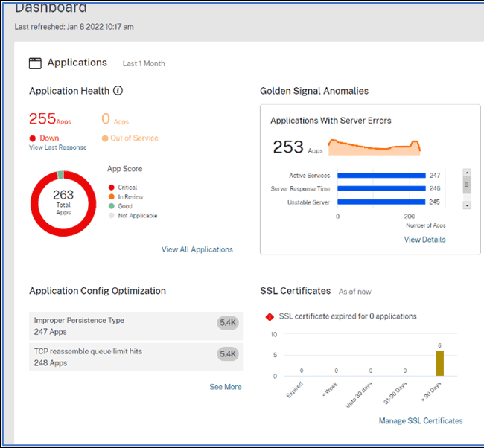Click the 0 Apps out of service count
The height and width of the screenshot is (448, 484).
pos(115,119)
